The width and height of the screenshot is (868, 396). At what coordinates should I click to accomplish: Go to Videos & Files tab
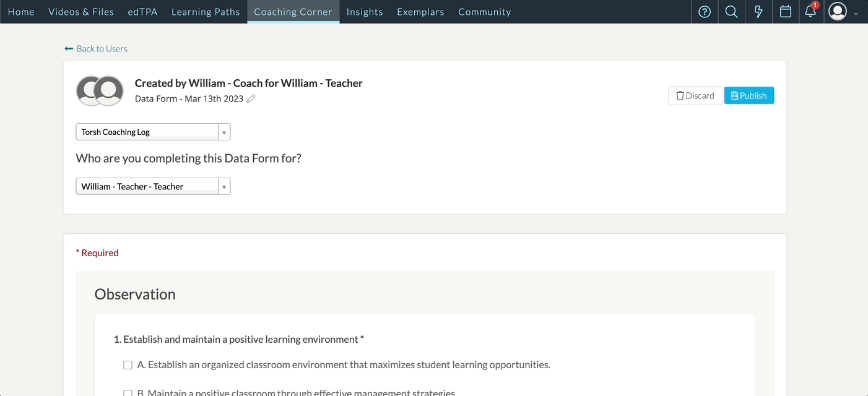point(81,12)
